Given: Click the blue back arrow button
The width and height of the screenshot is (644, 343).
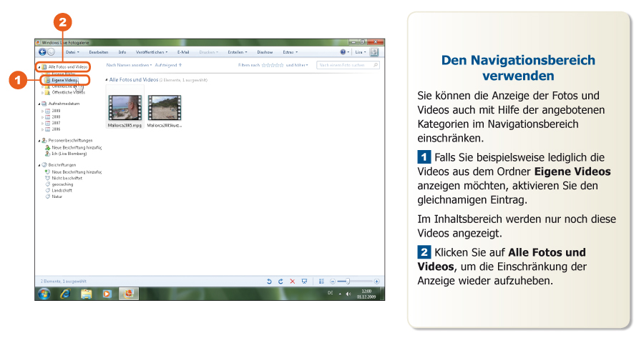Looking at the screenshot, I should point(42,52).
